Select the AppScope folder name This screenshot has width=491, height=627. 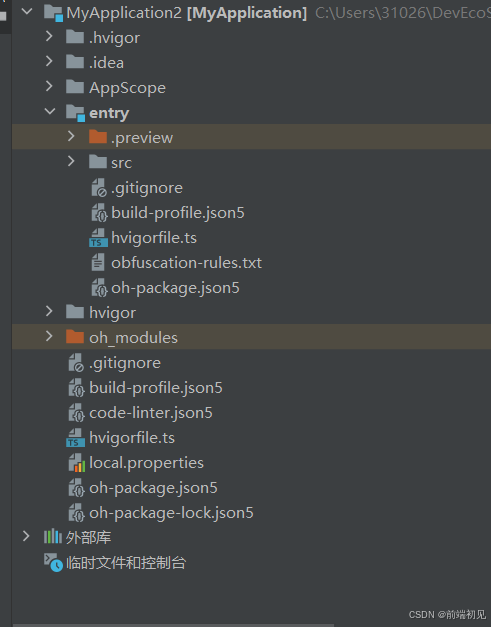coord(128,88)
